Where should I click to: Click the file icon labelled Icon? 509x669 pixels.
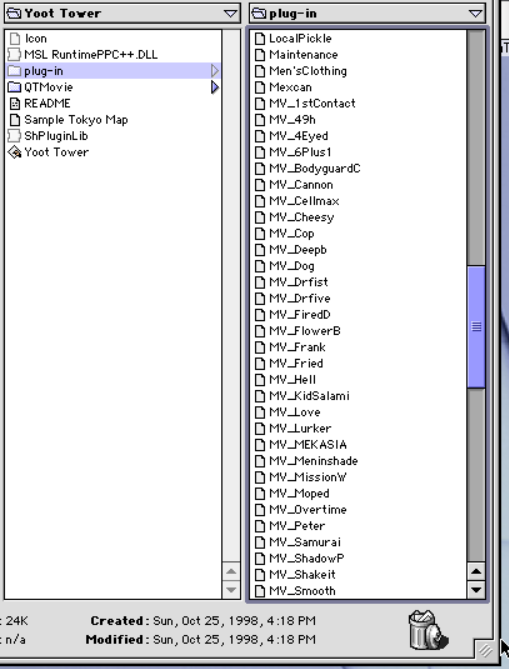(15, 38)
